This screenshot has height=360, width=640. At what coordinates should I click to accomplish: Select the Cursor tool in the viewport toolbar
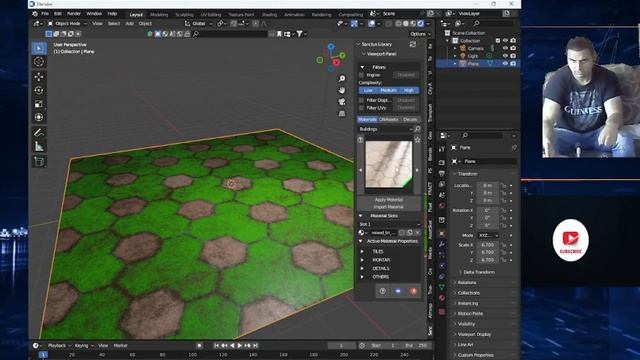tap(39, 62)
